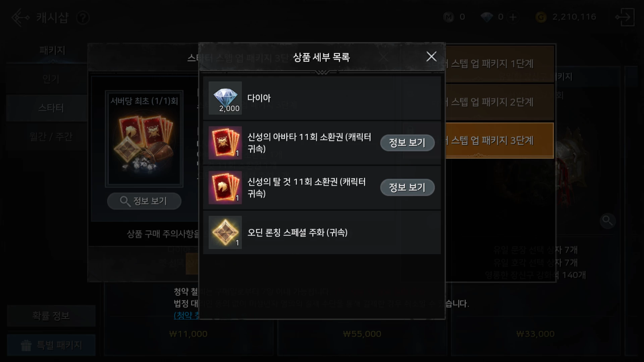This screenshot has width=644, height=362.
Task: View info for 신성의 아바타 소환권
Action: [x=407, y=143]
